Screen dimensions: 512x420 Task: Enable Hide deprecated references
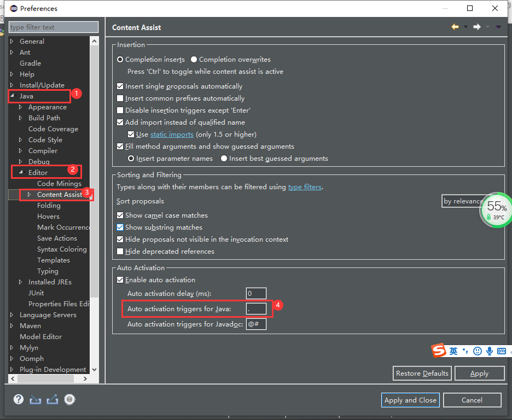(120, 251)
